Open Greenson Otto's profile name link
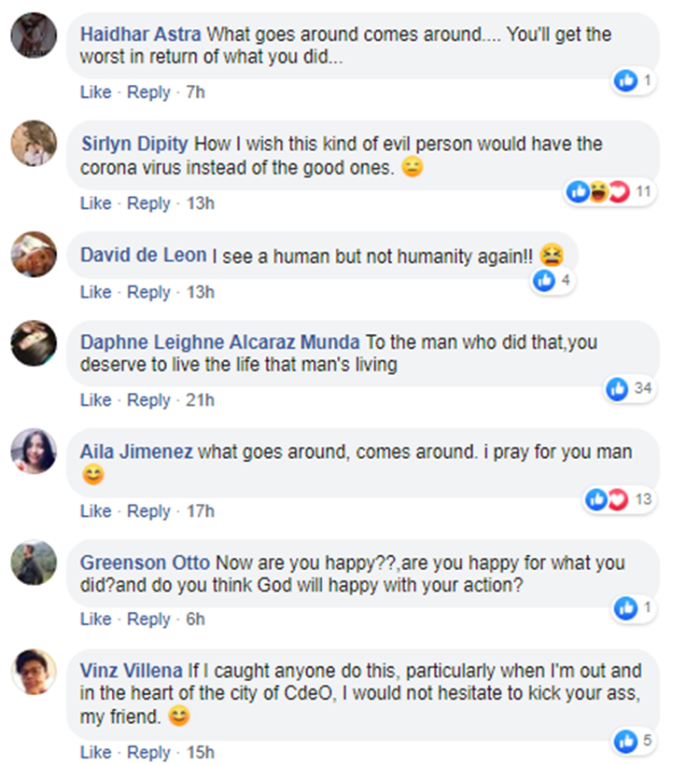The width and height of the screenshot is (700, 765). [x=145, y=563]
